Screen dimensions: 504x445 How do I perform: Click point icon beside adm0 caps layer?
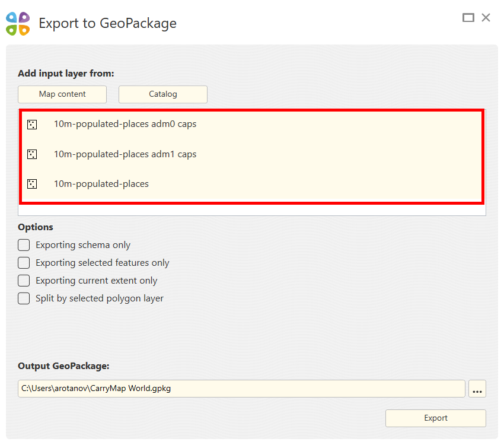click(32, 125)
